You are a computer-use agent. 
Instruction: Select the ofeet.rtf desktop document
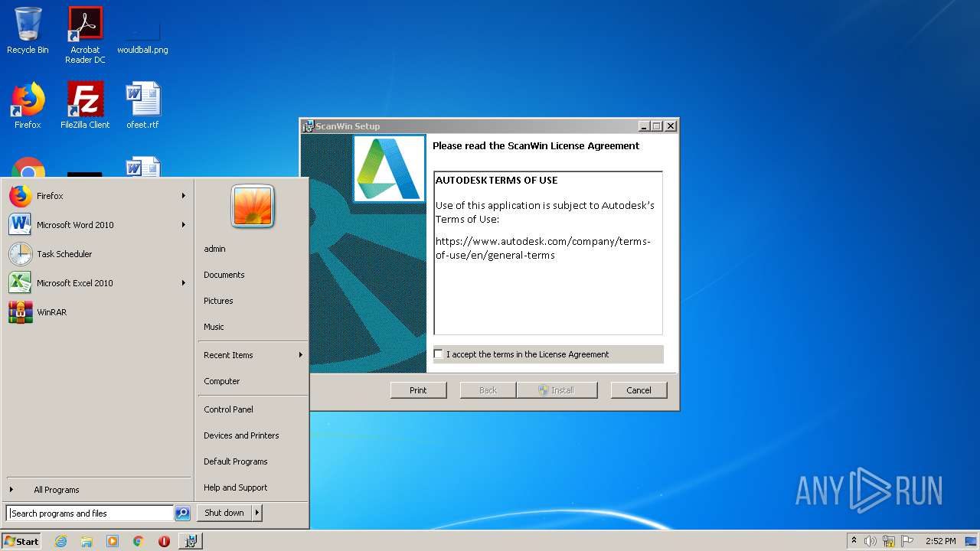pyautogui.click(x=142, y=106)
